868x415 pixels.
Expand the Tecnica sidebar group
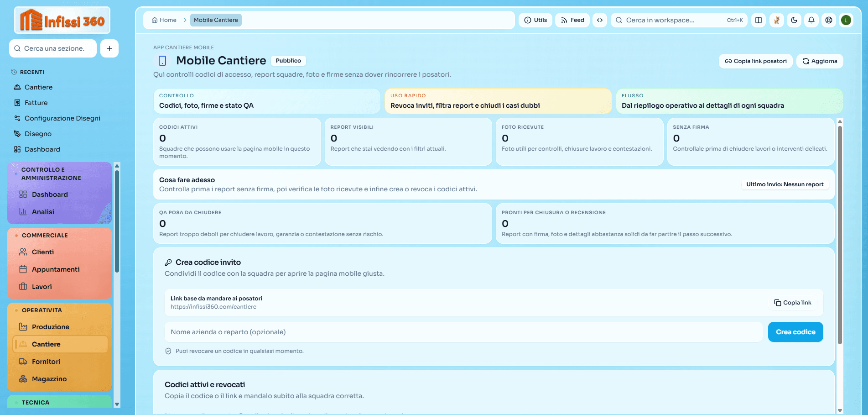point(36,402)
